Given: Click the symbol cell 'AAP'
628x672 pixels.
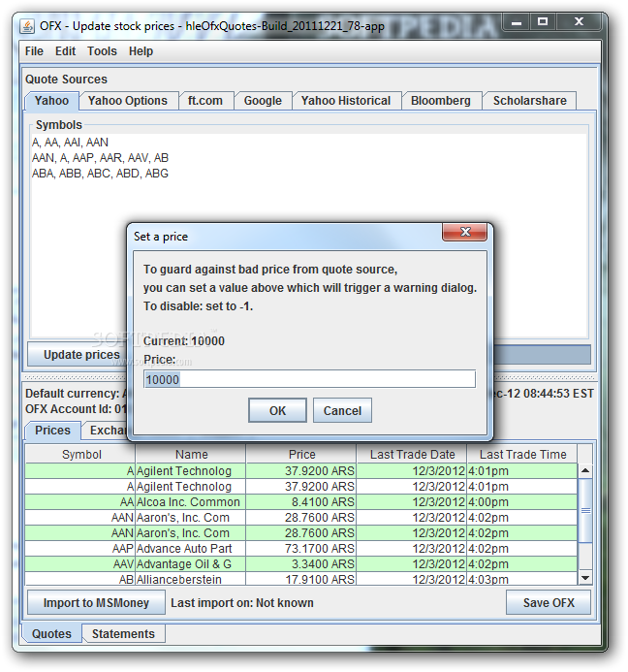Looking at the screenshot, I should pos(80,549).
